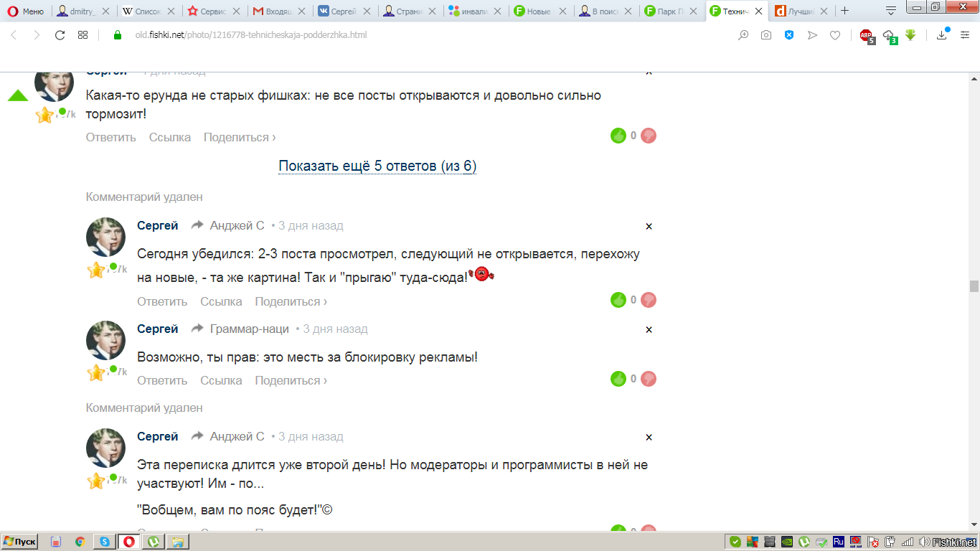980x551 pixels.
Task: Switch to the VK Сергей tab
Action: point(344,11)
